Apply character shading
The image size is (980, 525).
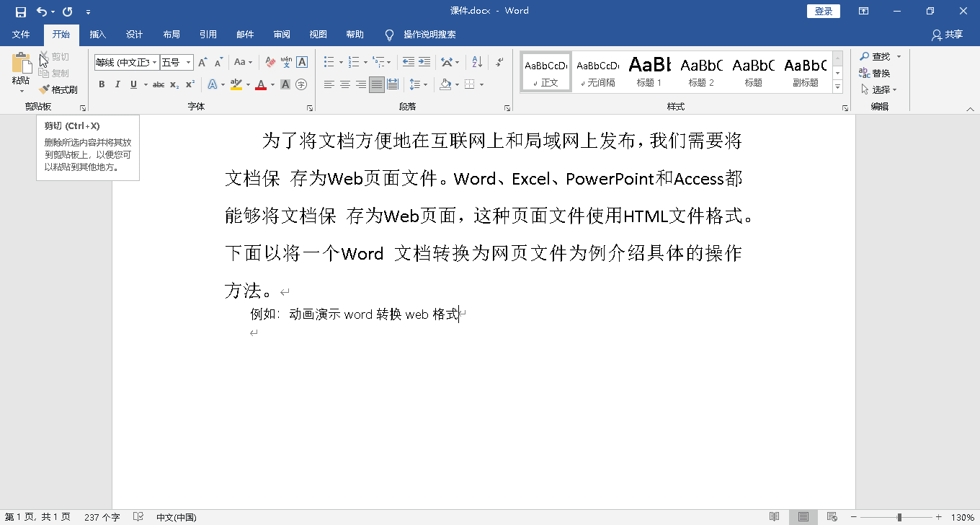[285, 85]
